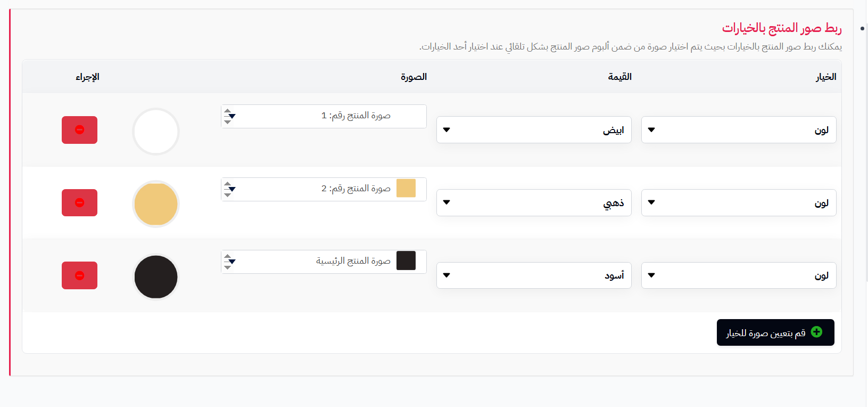Click the white circular image preview
Viewport: 868px width, 407px height.
click(x=156, y=132)
